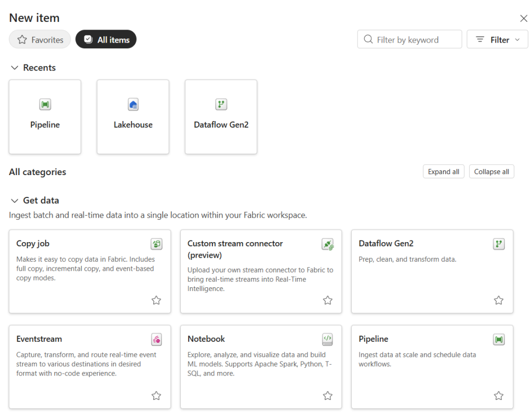
Task: Click the Pipeline card icon under Get data
Action: [499, 339]
